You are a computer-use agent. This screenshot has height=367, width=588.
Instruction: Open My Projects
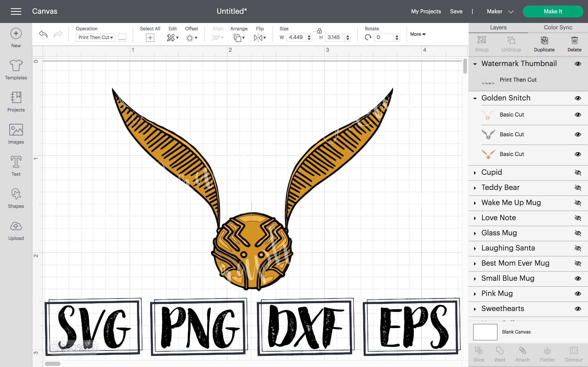tap(425, 11)
